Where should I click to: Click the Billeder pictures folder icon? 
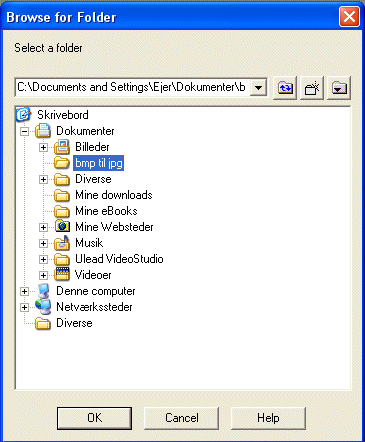(x=62, y=147)
